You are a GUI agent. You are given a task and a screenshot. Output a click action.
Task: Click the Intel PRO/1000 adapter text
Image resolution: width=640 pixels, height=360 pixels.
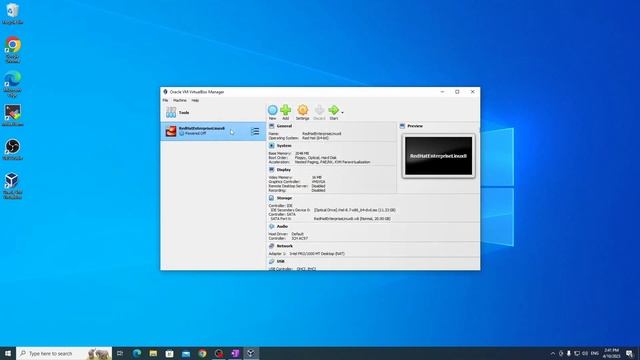[317, 254]
